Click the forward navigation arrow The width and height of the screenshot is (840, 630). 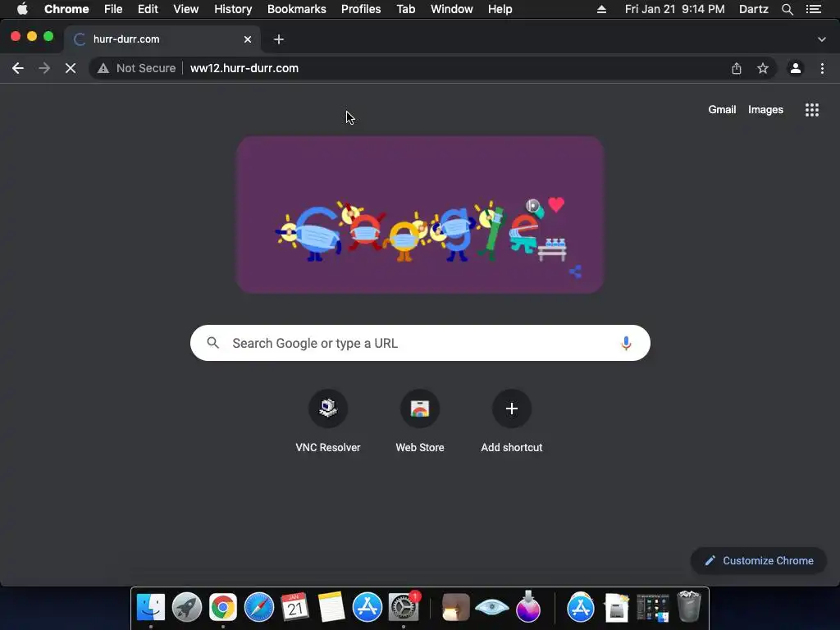tap(44, 68)
